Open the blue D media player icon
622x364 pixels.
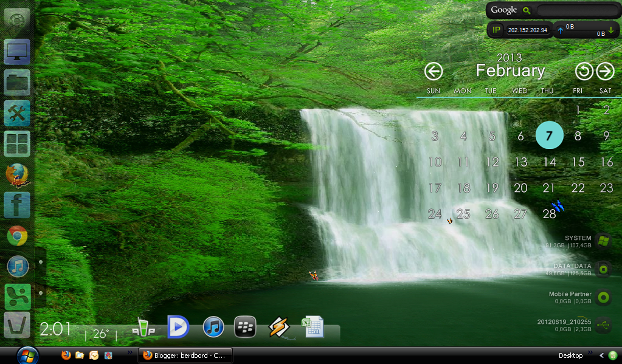tap(178, 327)
